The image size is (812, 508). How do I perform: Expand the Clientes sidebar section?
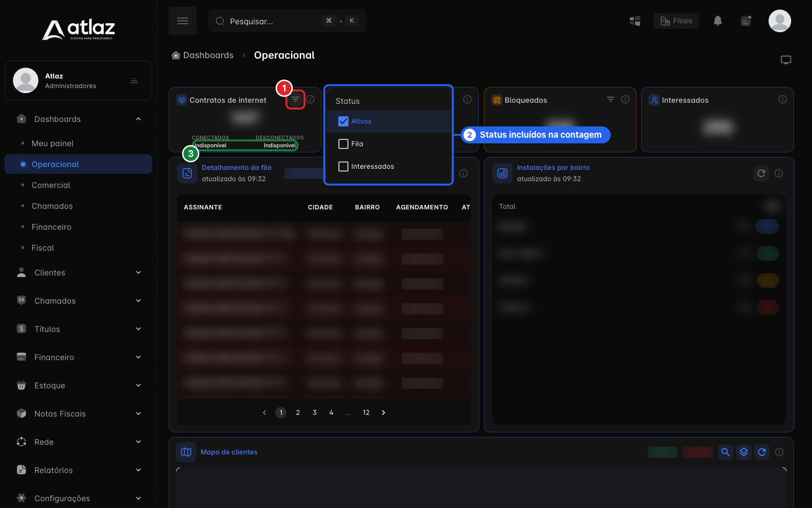pos(138,273)
